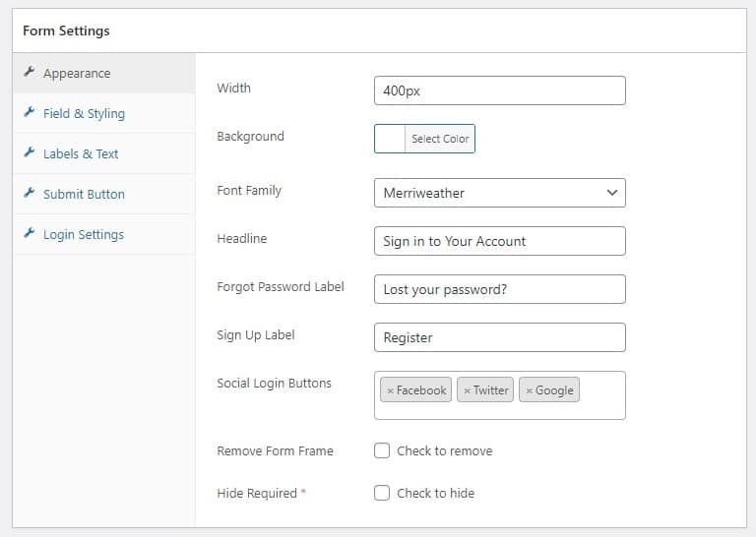Click inside the Social Login Buttons box

[x=499, y=395]
